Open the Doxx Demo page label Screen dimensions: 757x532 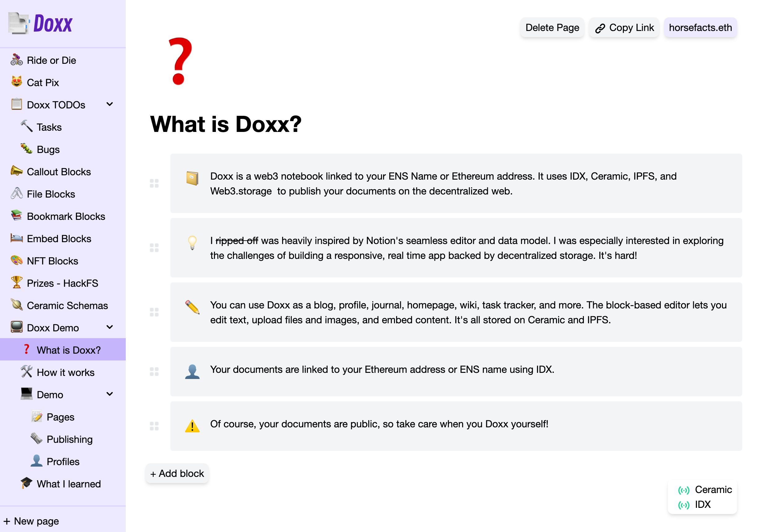pos(53,328)
